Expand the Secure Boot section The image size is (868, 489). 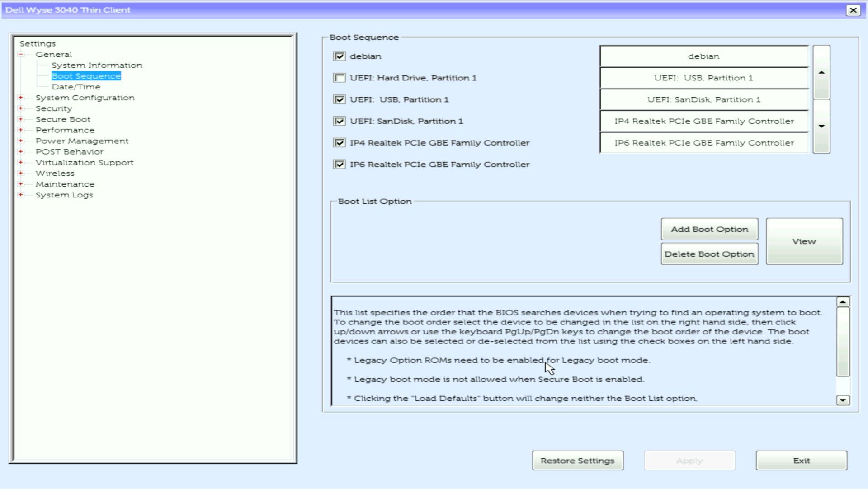point(21,119)
